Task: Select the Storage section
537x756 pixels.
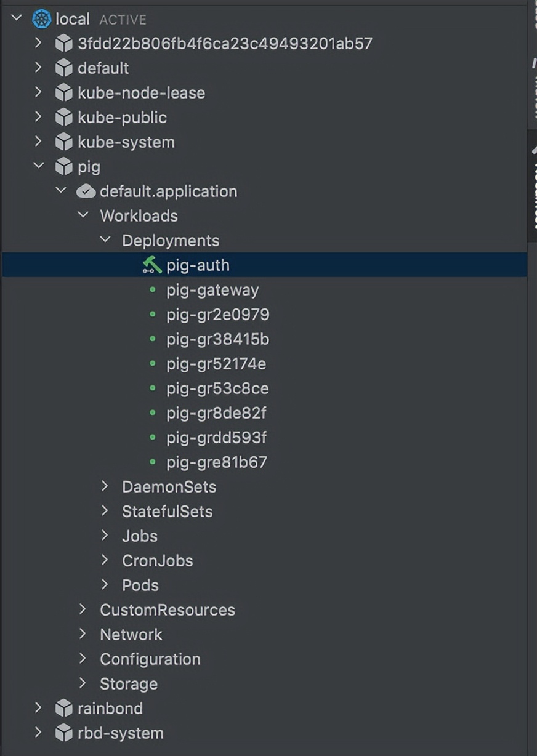Action: [129, 683]
